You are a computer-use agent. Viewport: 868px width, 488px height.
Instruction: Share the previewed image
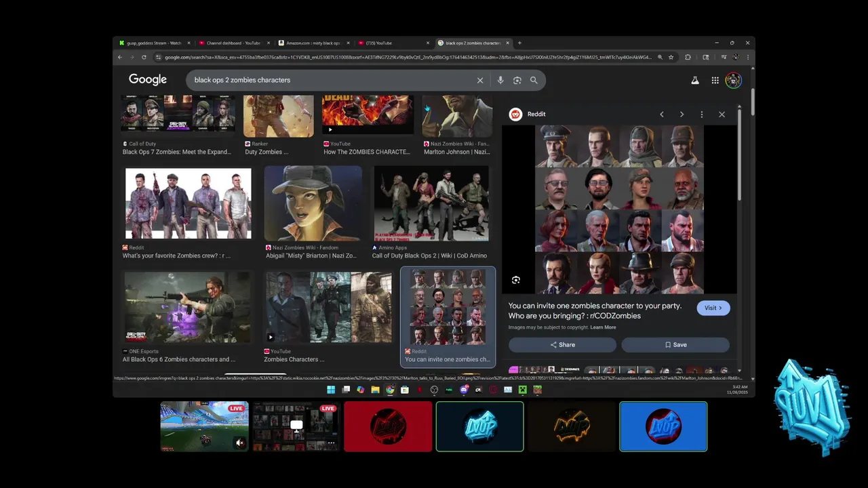(562, 345)
